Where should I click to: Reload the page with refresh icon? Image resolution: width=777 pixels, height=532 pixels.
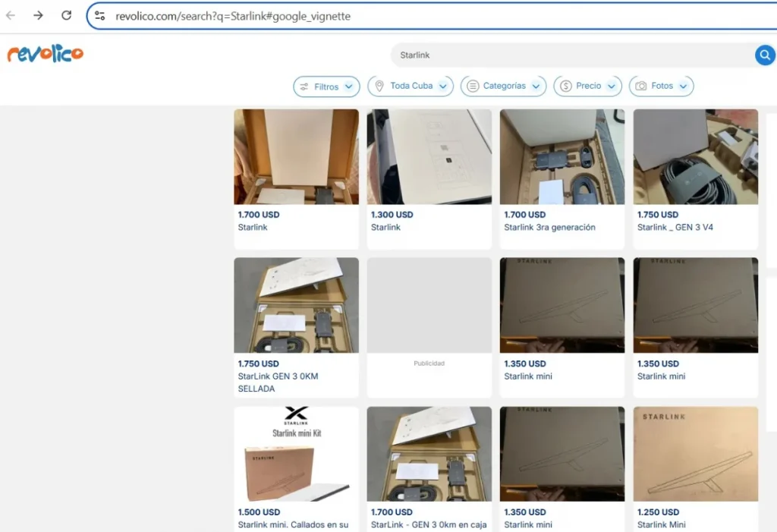click(67, 15)
